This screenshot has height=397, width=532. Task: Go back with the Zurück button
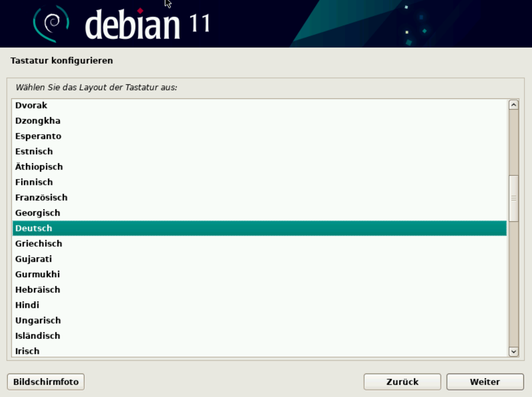coord(402,382)
